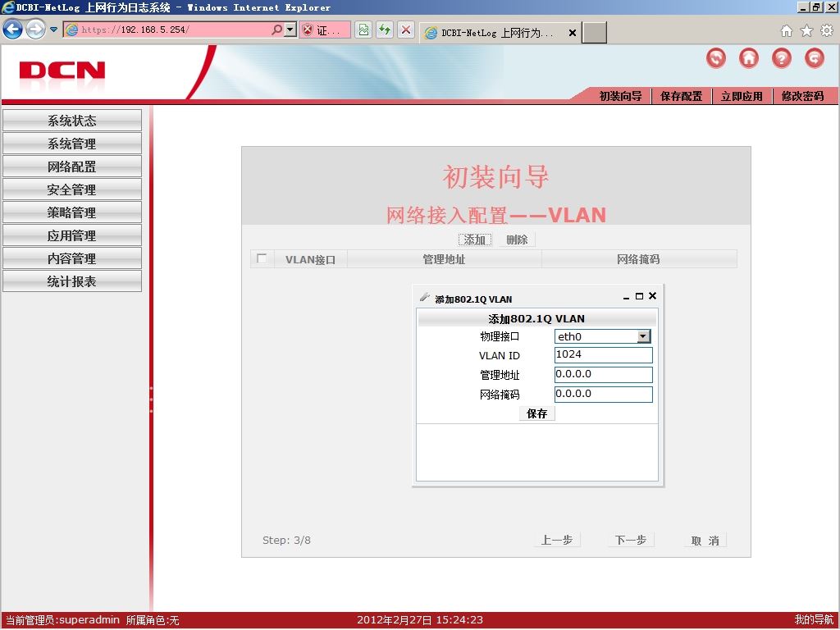Click the red circular home icon in header

749,58
